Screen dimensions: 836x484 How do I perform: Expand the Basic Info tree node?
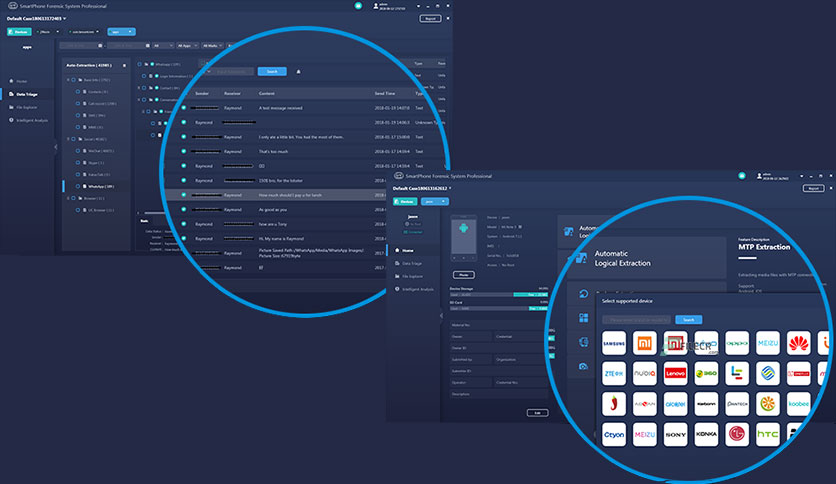click(68, 80)
